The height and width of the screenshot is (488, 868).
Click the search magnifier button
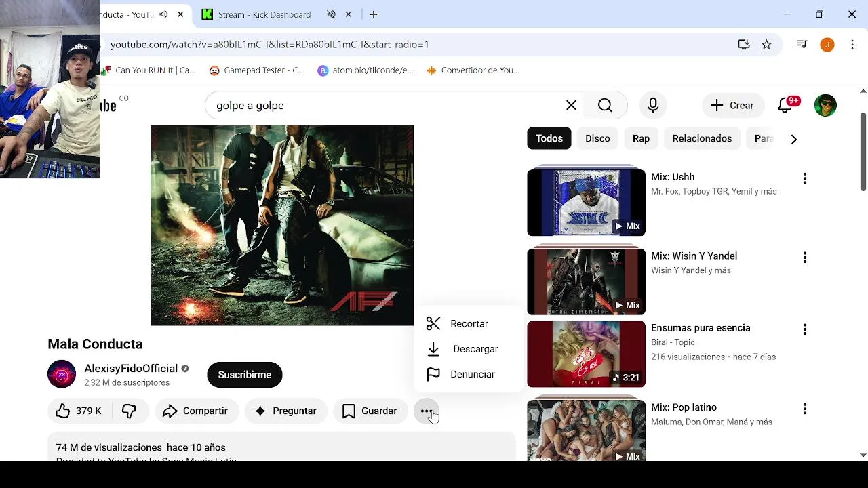[605, 106]
